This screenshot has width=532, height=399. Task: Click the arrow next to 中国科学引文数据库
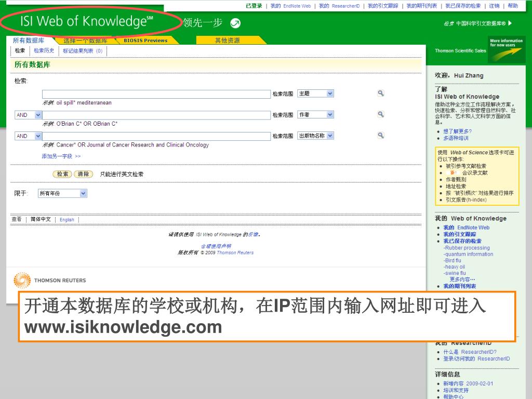pos(510,23)
